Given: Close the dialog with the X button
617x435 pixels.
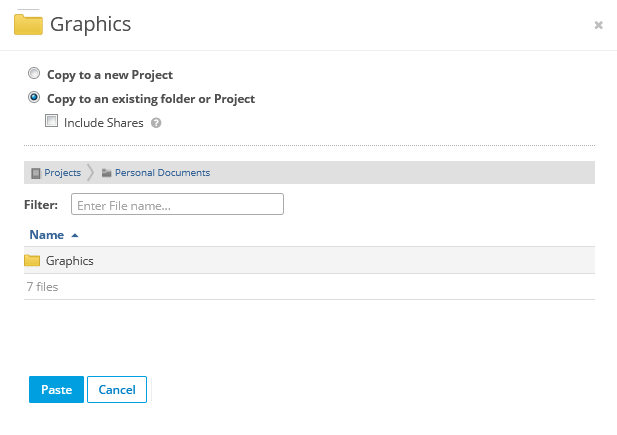Looking at the screenshot, I should click(598, 25).
